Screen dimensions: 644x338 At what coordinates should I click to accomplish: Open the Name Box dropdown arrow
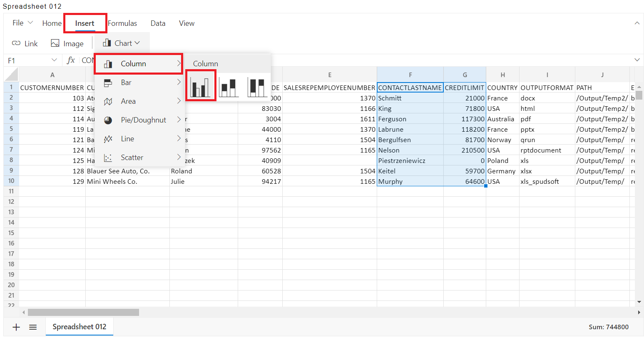point(54,60)
